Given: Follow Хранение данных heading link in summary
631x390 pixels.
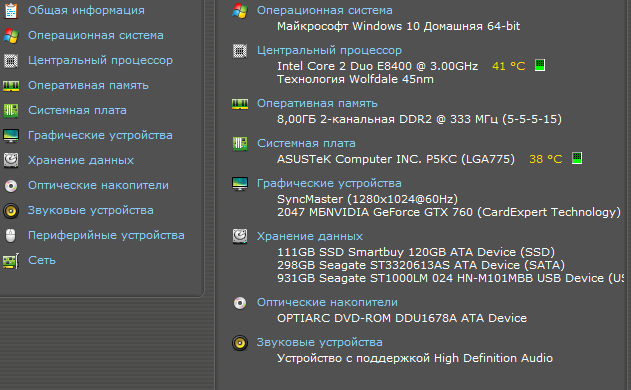Looking at the screenshot, I should [310, 236].
